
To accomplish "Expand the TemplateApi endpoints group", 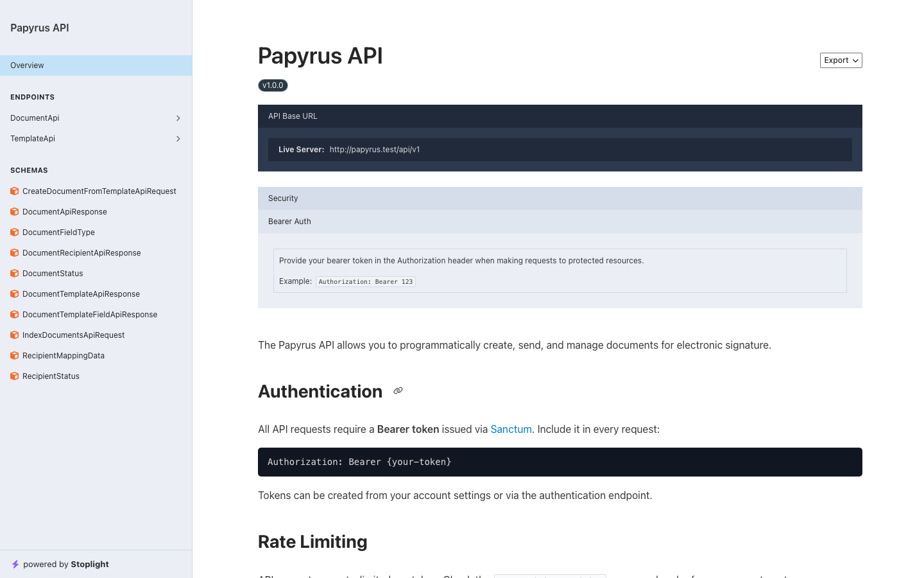I will click(x=178, y=139).
